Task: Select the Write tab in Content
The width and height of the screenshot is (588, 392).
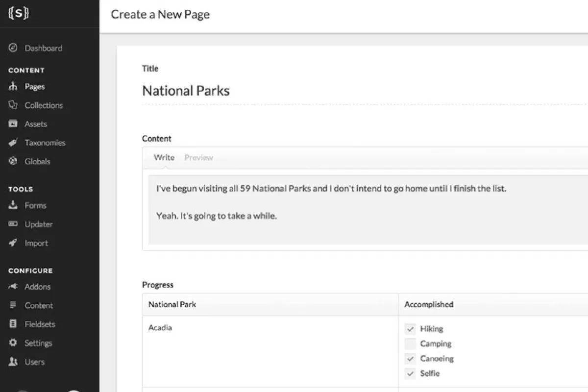Action: coord(164,158)
